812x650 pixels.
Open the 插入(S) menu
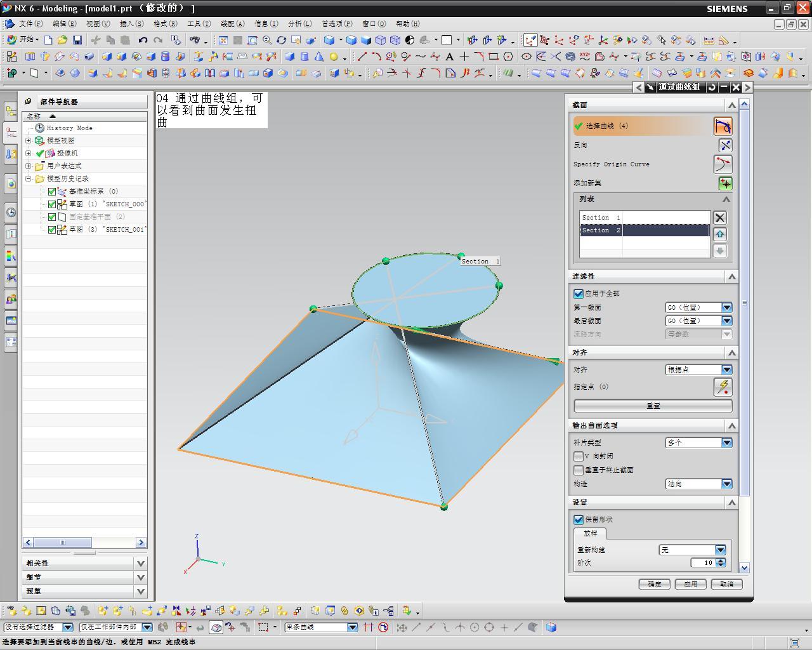point(131,23)
